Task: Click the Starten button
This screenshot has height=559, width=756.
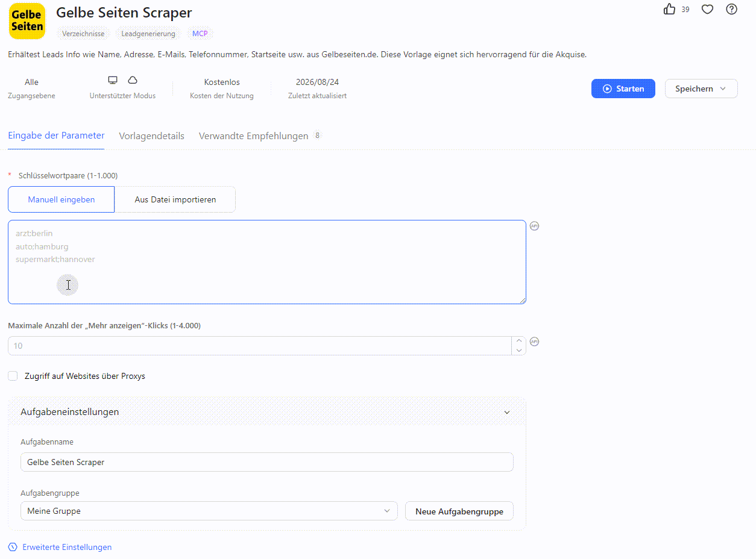Action: tap(623, 89)
